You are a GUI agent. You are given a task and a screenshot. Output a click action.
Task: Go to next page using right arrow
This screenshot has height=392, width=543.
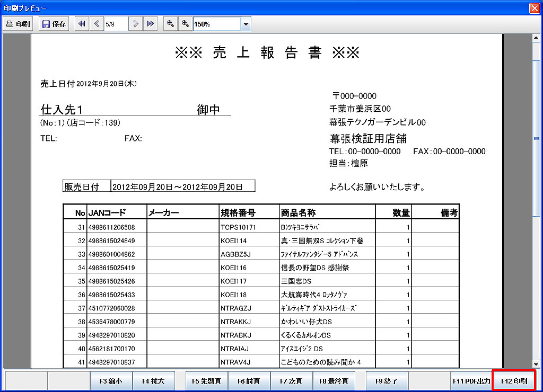point(136,24)
